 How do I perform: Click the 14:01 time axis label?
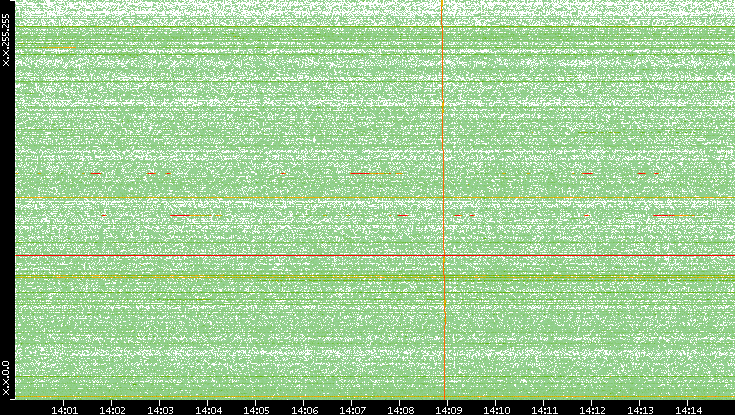click(x=64, y=410)
